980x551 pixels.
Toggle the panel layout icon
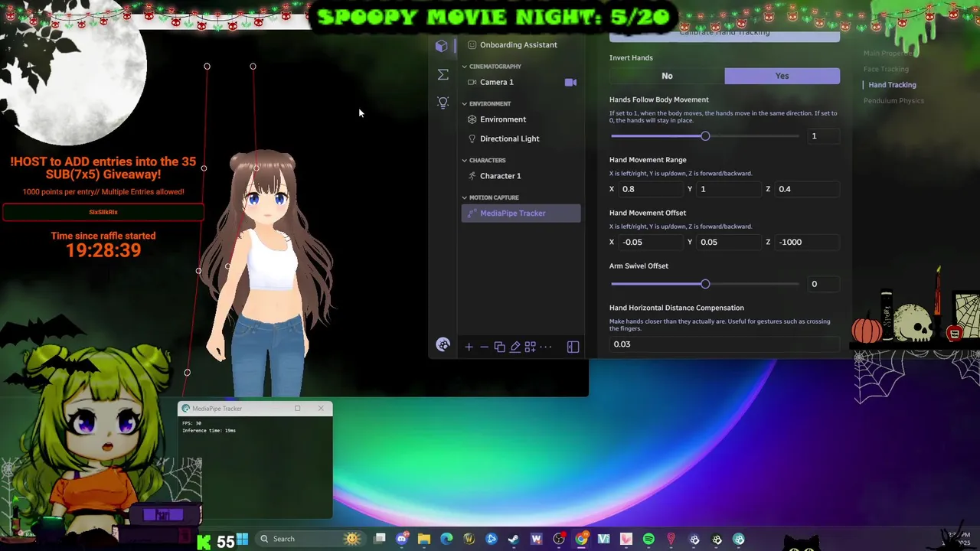coord(573,347)
